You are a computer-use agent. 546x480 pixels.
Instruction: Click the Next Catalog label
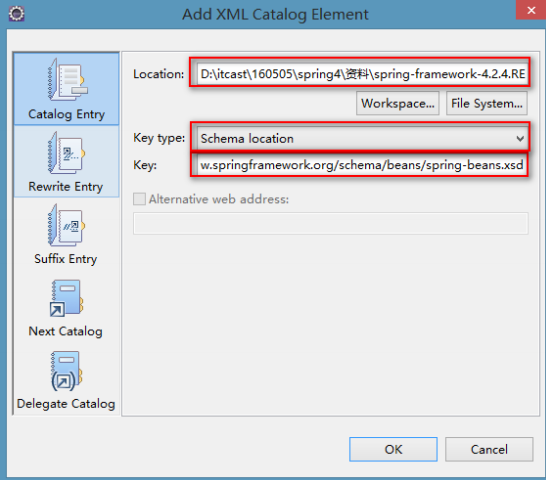click(65, 331)
